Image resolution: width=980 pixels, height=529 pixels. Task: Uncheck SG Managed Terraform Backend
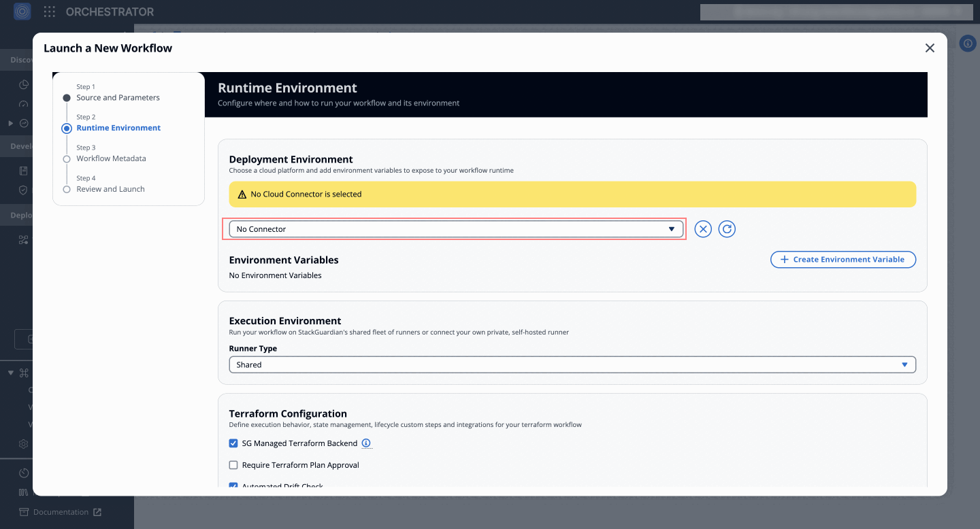click(x=233, y=443)
